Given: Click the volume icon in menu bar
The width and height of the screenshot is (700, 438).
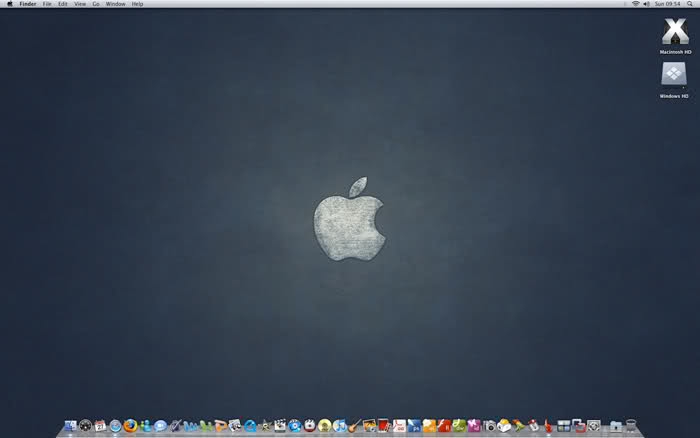Looking at the screenshot, I should point(646,4).
